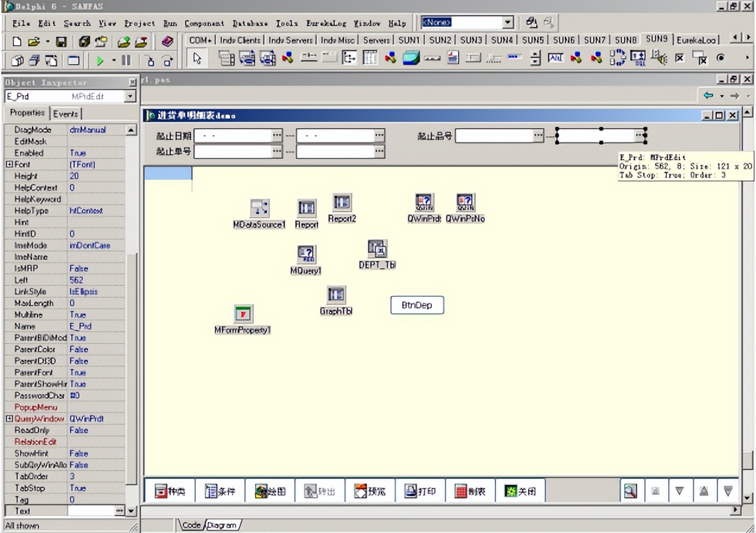This screenshot has height=533, width=756.
Task: Select the MDataSource1 component icon
Action: coord(259,208)
